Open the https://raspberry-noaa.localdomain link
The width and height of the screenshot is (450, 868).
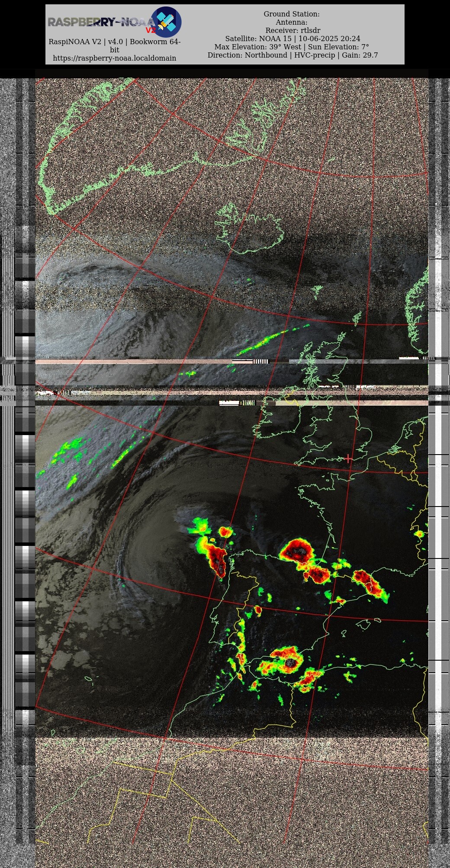click(115, 58)
